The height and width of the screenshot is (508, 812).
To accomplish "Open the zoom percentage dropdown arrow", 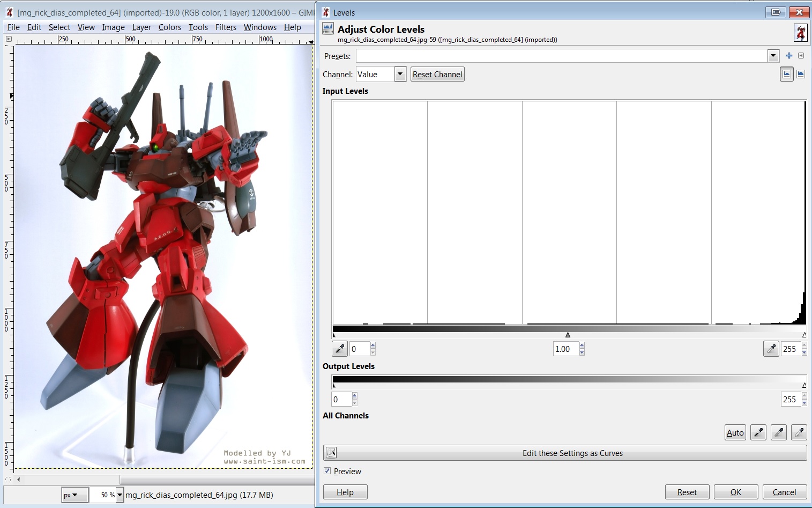I will click(x=120, y=495).
